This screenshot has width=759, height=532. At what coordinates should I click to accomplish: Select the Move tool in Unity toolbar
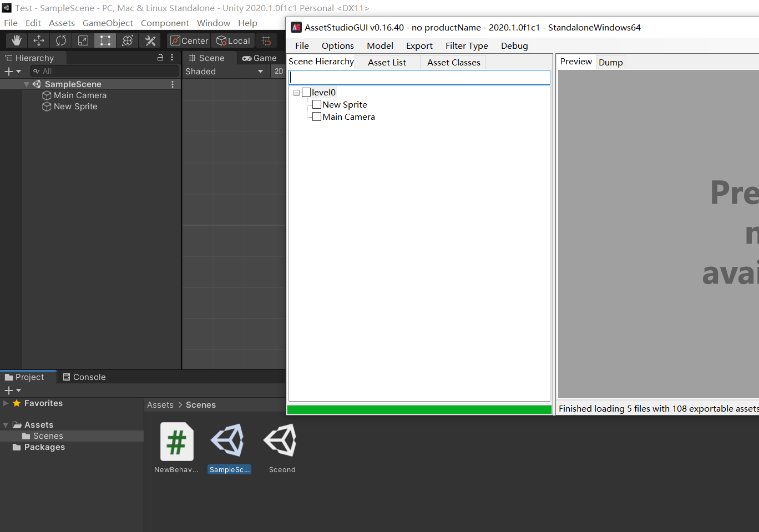(39, 40)
